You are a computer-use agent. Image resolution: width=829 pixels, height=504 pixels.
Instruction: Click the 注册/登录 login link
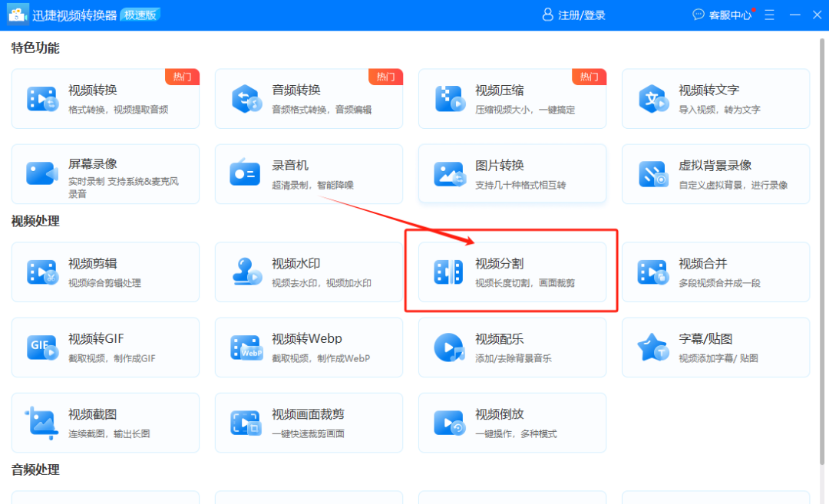(x=582, y=15)
